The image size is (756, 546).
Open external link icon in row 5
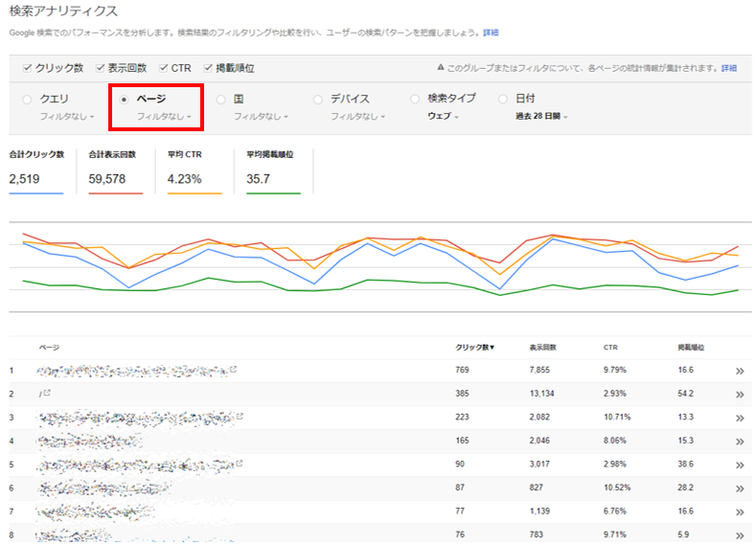[240, 463]
